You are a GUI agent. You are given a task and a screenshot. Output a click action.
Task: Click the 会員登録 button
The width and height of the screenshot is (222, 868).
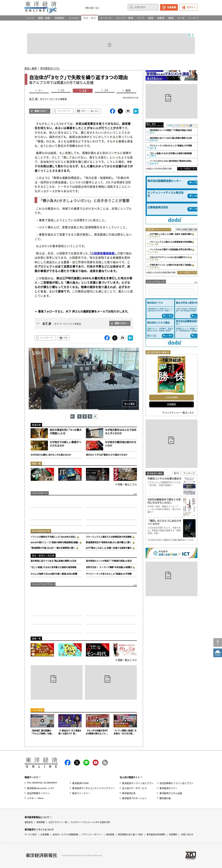click(x=169, y=7)
